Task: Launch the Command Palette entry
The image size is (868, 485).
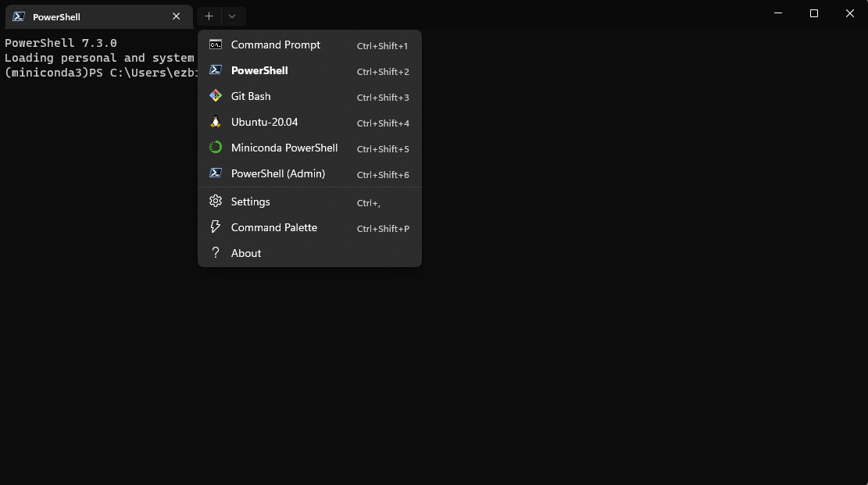Action: tap(274, 227)
